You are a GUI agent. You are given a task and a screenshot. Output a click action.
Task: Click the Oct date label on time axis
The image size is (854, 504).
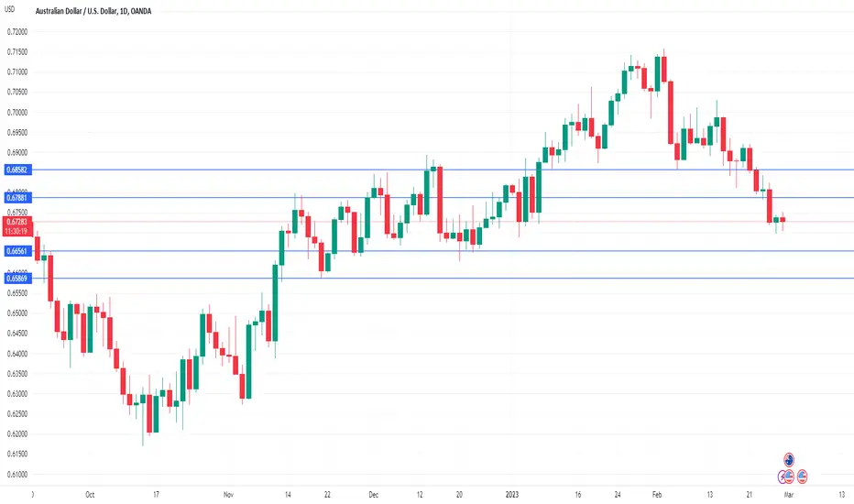(90, 495)
